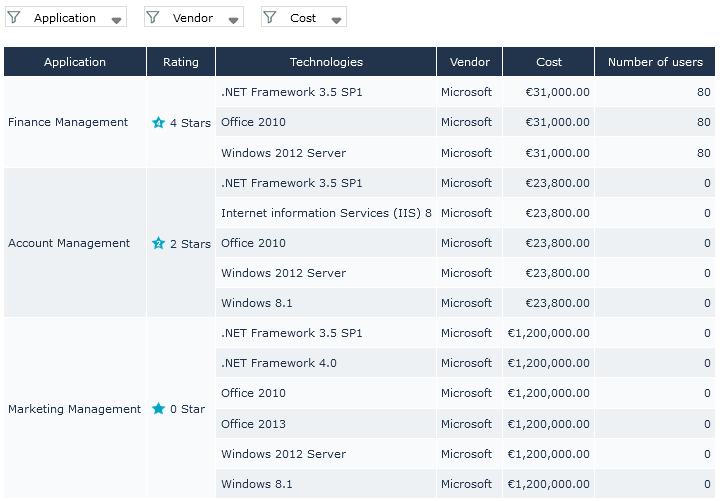Screen dimensions: 720x501
Task: Click the 4 Stars rating star icon
Action: tap(158, 123)
